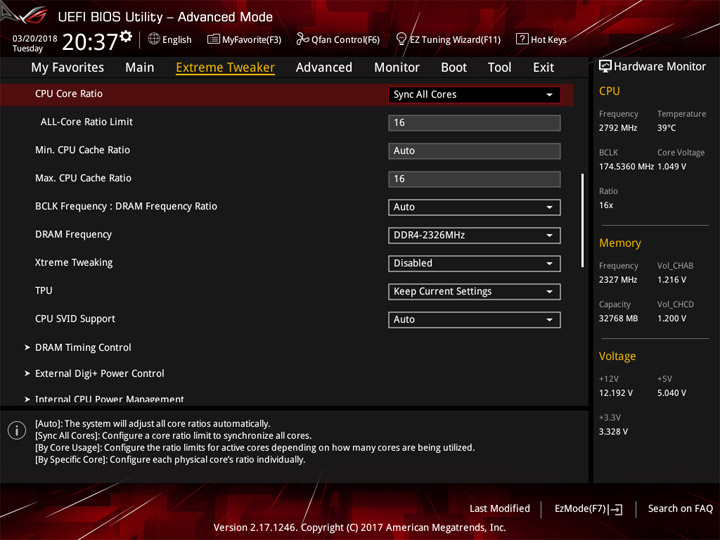Click the information circle icon
720x540 pixels.
[17, 431]
